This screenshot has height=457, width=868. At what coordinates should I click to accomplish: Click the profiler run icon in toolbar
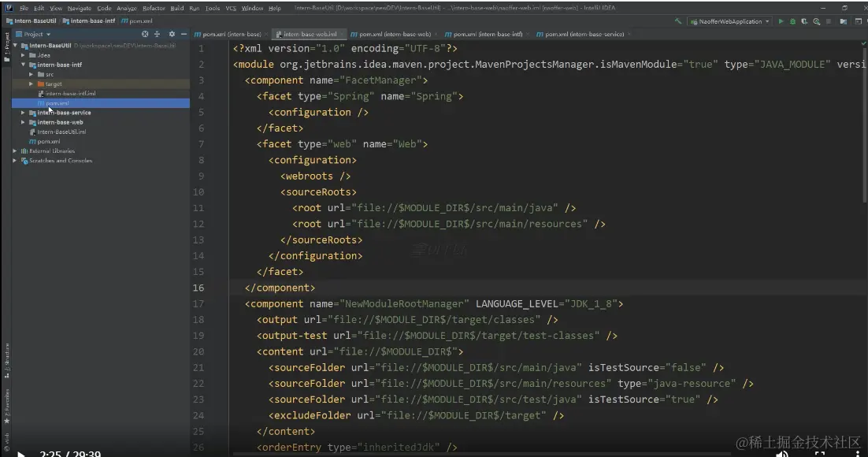click(817, 21)
